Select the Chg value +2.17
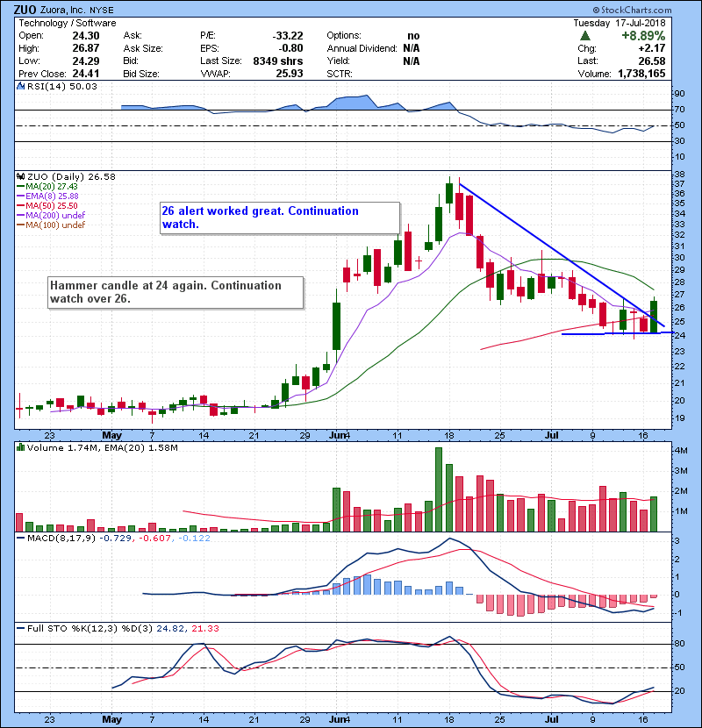 (x=651, y=48)
